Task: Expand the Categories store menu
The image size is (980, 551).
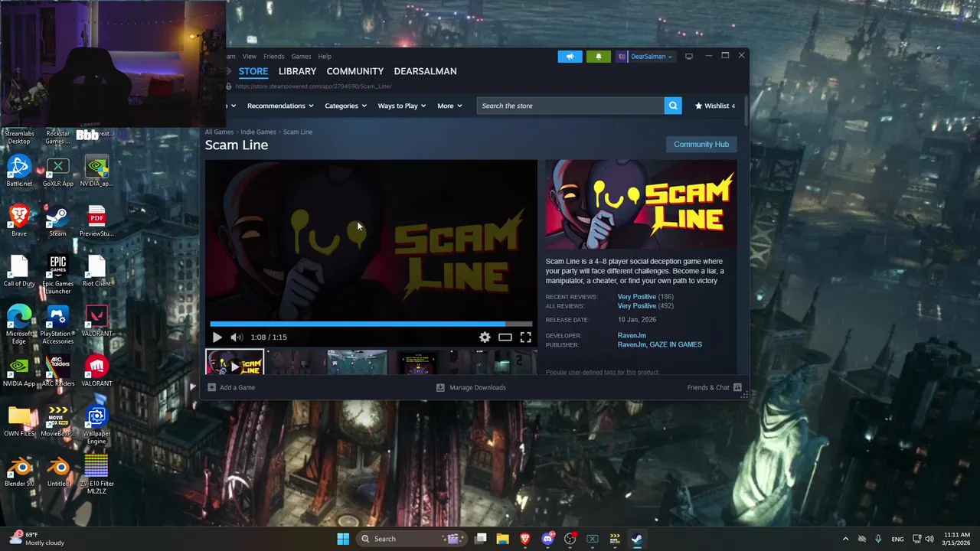Action: (x=345, y=106)
